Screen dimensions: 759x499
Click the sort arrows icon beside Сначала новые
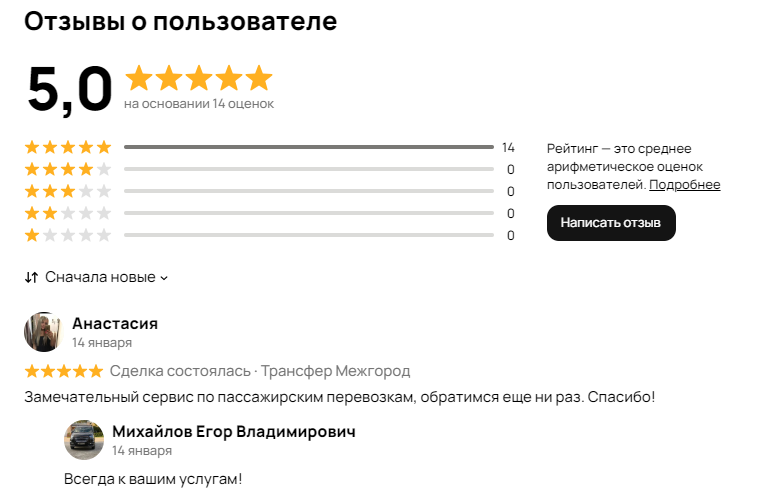(x=31, y=277)
